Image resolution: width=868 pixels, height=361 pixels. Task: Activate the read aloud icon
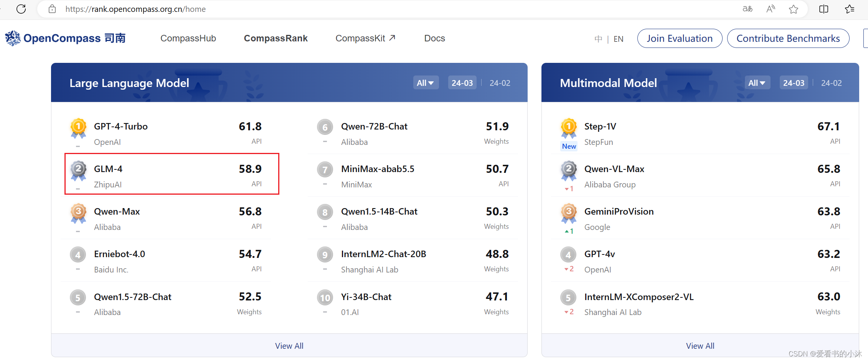pos(771,9)
